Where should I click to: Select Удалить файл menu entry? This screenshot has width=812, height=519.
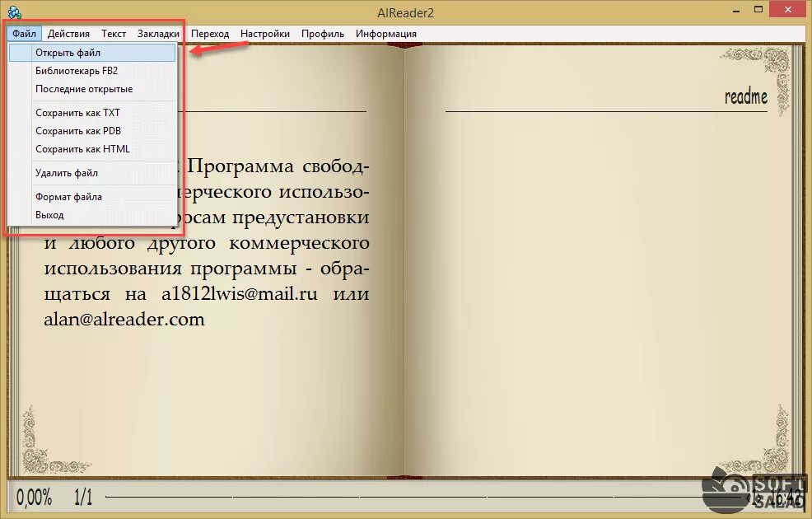coord(92,173)
